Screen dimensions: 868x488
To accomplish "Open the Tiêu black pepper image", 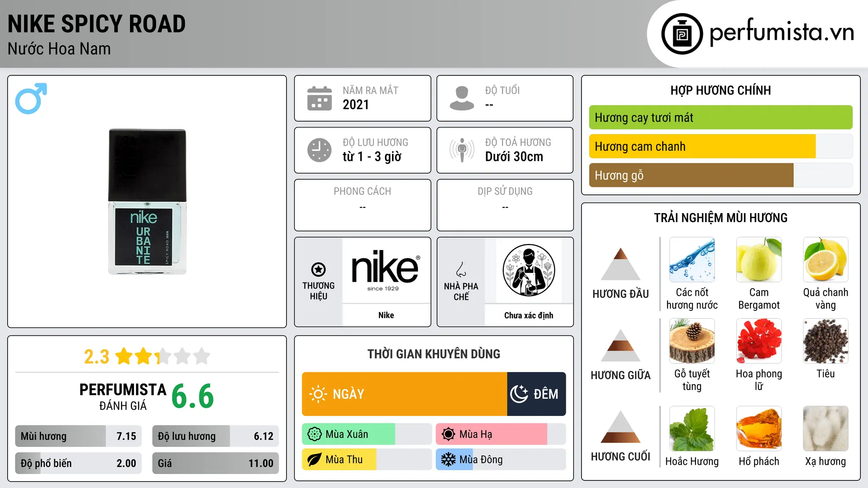I will [x=826, y=341].
